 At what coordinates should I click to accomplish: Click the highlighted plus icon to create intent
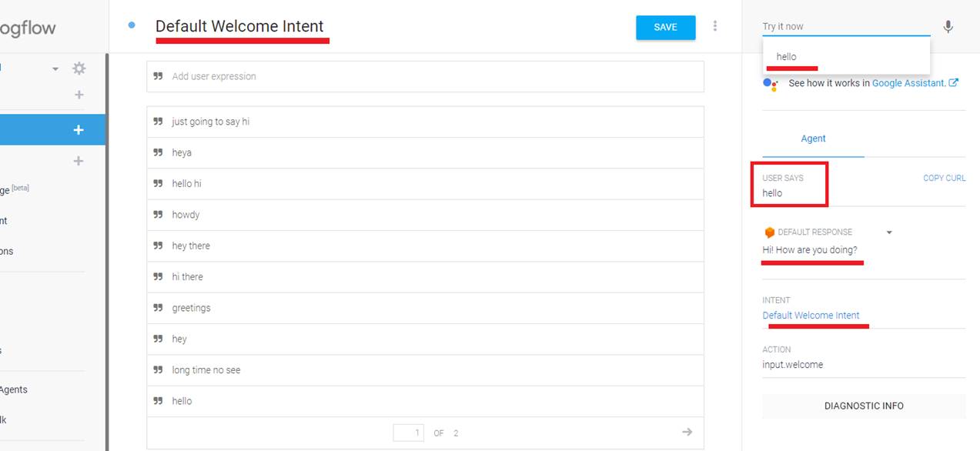pos(78,130)
